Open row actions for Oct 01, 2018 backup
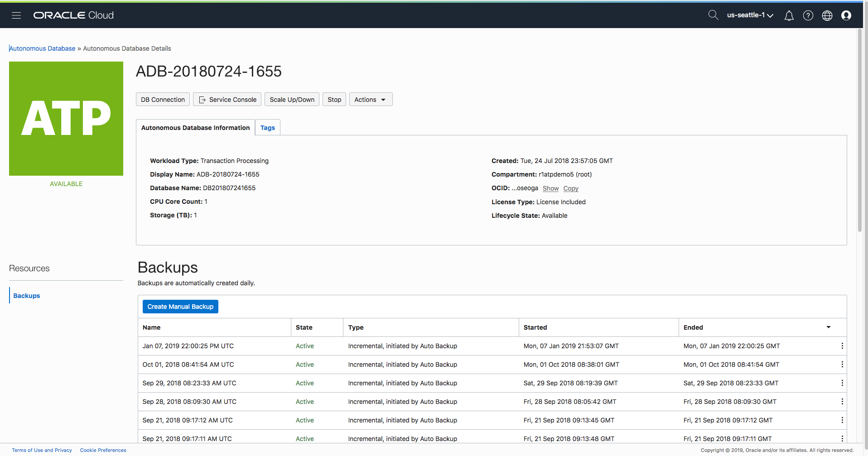 tap(842, 365)
